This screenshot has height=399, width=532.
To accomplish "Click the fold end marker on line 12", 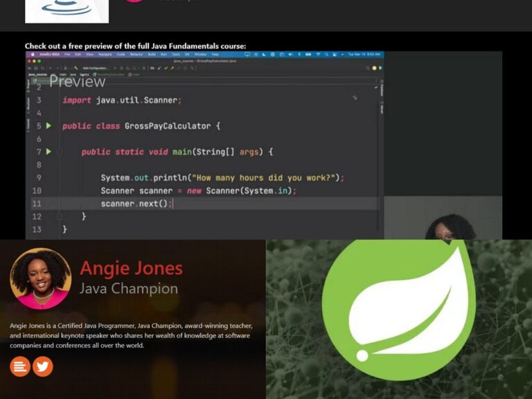I will pos(60,216).
